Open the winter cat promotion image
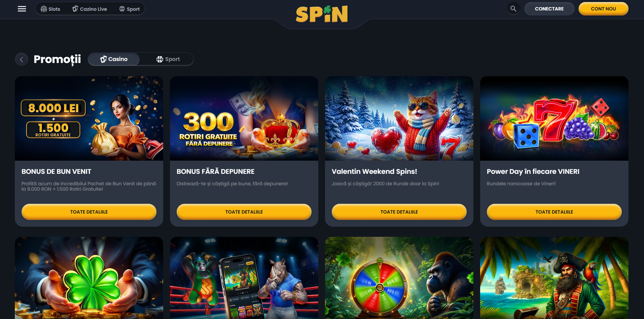644x319 pixels. pos(399,119)
